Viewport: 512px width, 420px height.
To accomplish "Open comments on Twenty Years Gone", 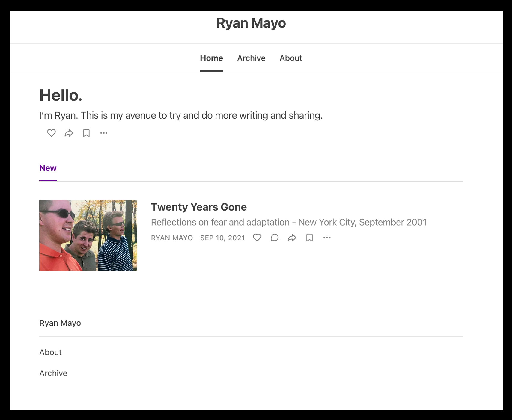I will coord(275,238).
